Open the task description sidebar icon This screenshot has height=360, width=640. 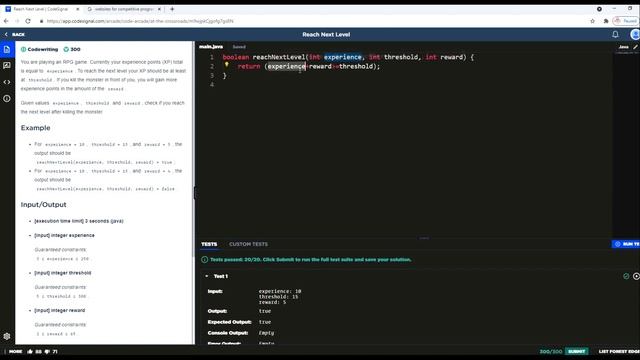click(7, 49)
